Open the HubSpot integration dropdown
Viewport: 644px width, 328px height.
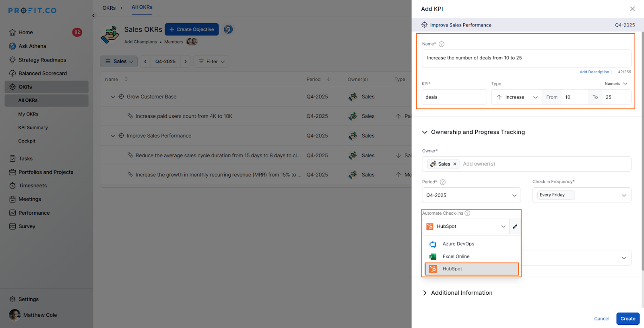tap(466, 227)
